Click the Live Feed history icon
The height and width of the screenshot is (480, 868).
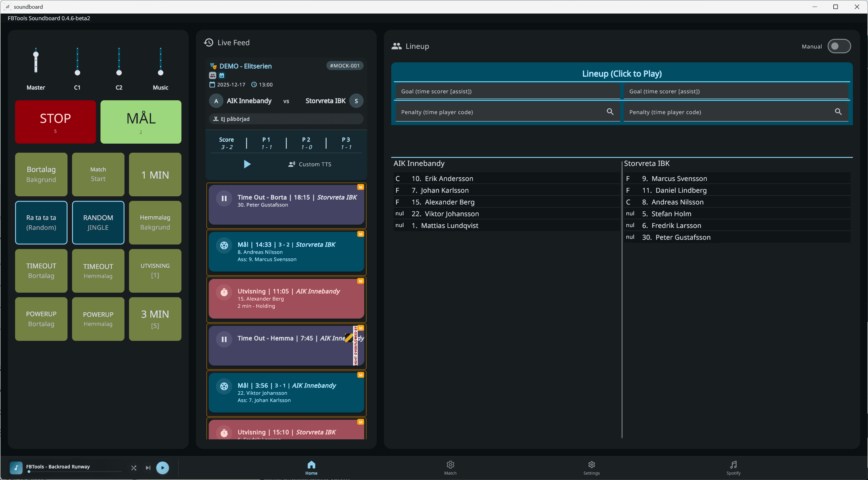tap(208, 42)
